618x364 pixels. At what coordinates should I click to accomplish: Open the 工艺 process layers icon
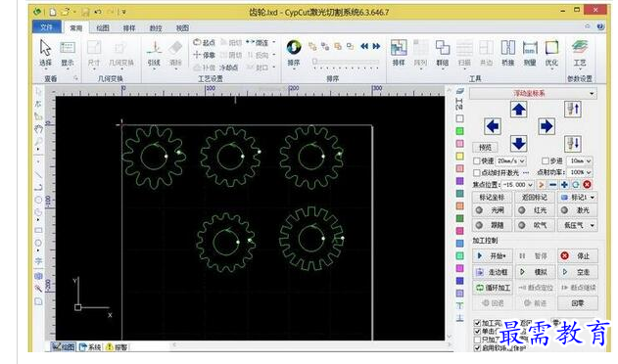[x=580, y=53]
